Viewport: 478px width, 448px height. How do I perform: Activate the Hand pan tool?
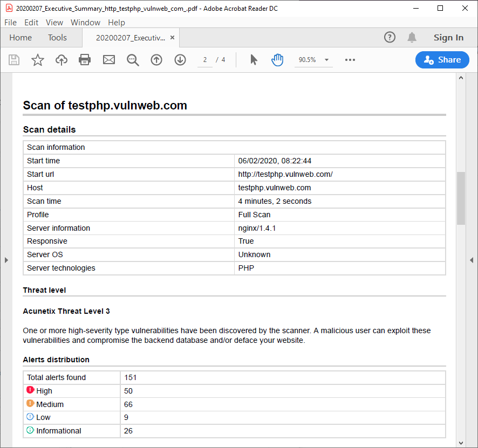tap(277, 60)
